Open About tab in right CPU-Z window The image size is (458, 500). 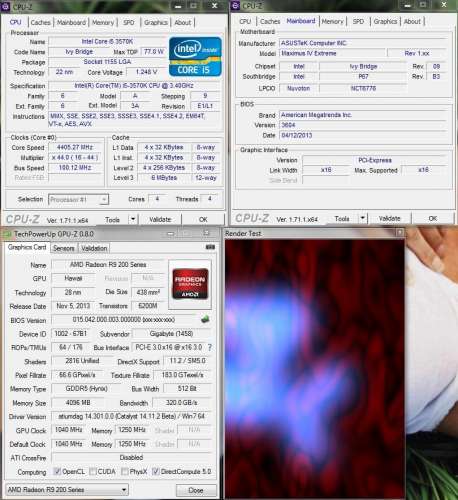(x=412, y=21)
